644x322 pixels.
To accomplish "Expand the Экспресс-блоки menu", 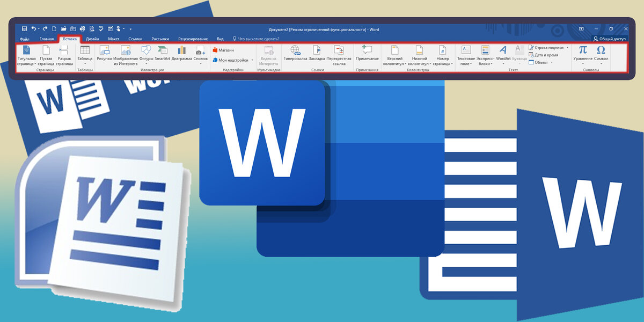I will pyautogui.click(x=485, y=56).
